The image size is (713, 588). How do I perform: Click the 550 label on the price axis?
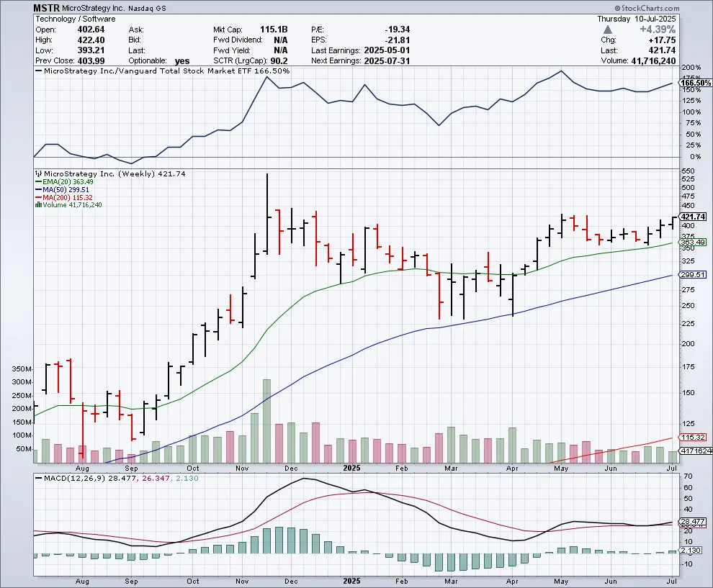pos(688,171)
